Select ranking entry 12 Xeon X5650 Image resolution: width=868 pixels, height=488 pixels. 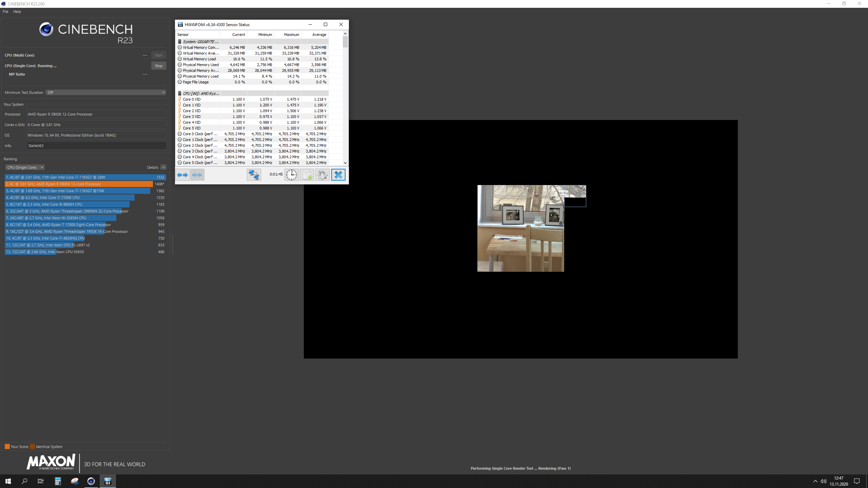(x=85, y=252)
